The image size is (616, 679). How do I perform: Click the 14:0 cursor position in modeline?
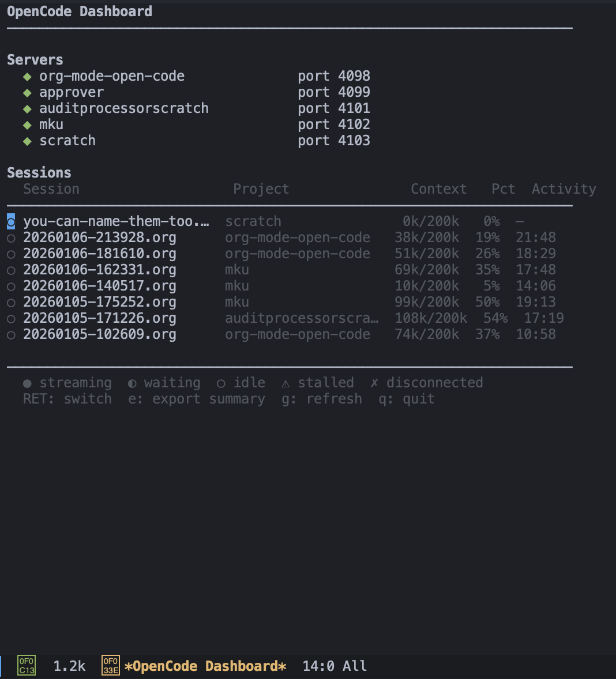click(318, 666)
